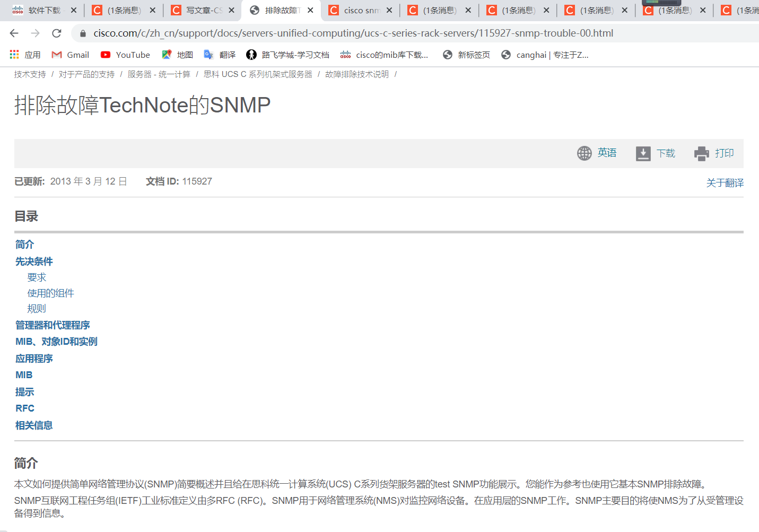
Task: Open the Gmail bookmark
Action: tap(71, 54)
